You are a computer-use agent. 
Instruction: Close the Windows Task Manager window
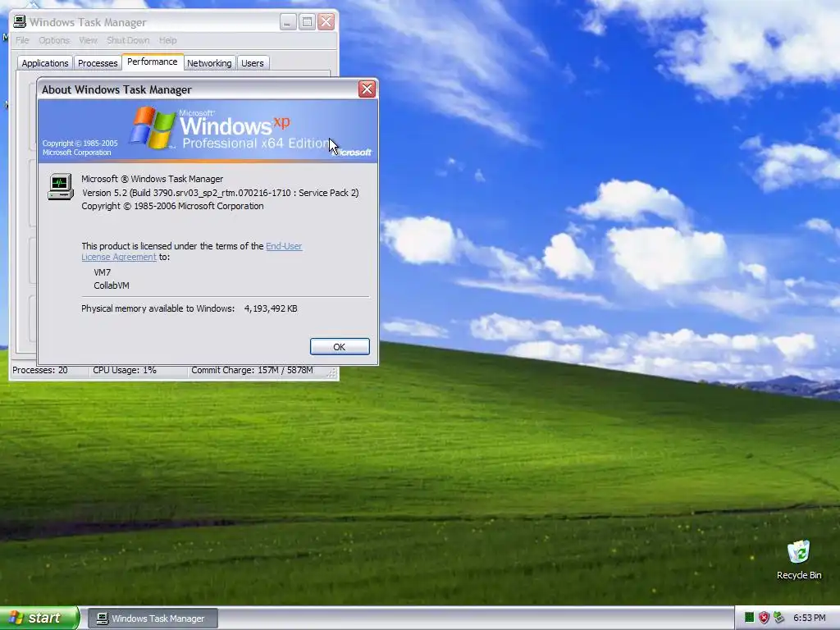[x=326, y=22]
